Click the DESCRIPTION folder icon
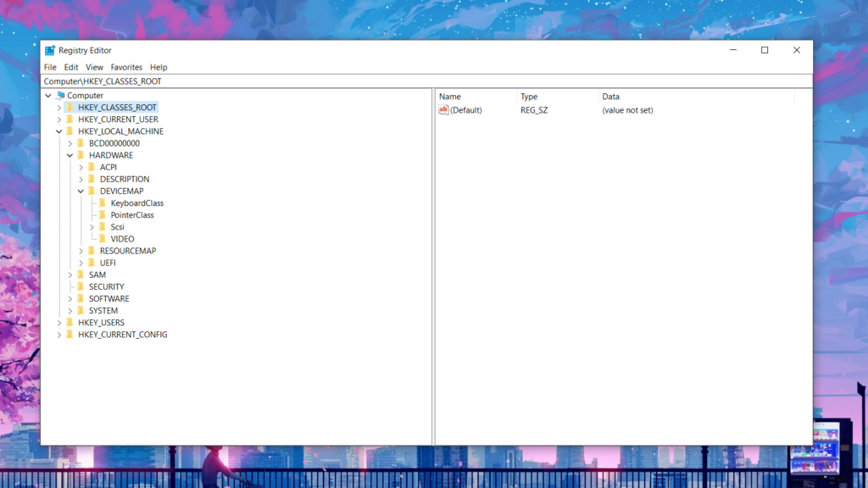Screen dimensions: 868x488 click(92, 179)
